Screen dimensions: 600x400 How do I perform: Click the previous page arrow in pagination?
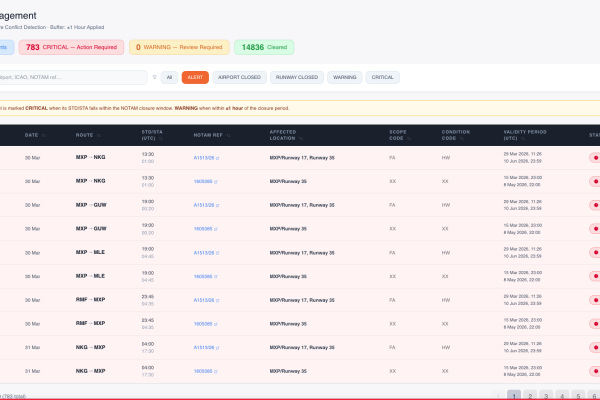(497, 396)
